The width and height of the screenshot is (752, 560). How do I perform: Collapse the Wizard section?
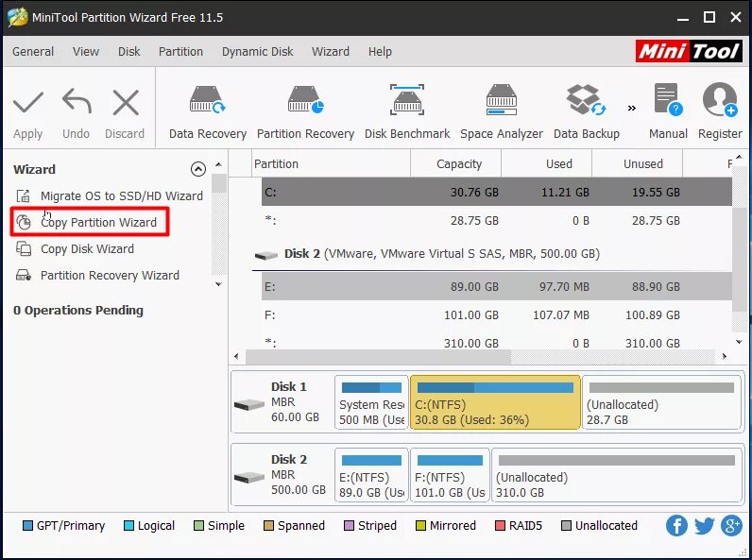[x=198, y=169]
